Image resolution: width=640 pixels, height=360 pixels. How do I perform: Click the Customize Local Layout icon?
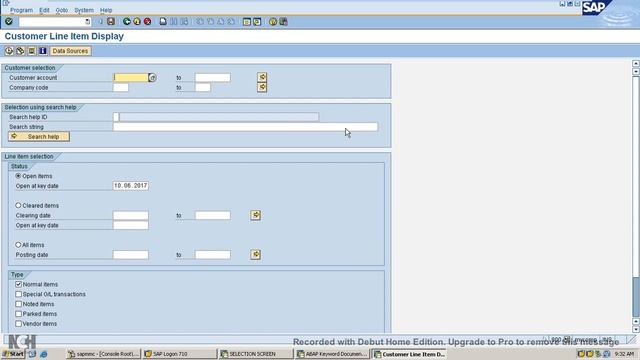(x=283, y=22)
